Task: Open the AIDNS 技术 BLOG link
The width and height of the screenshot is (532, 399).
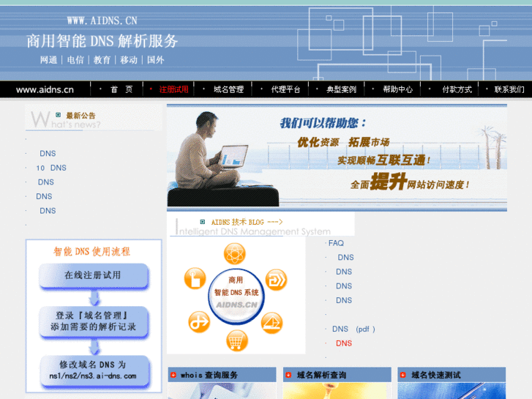Action: pyautogui.click(x=247, y=222)
